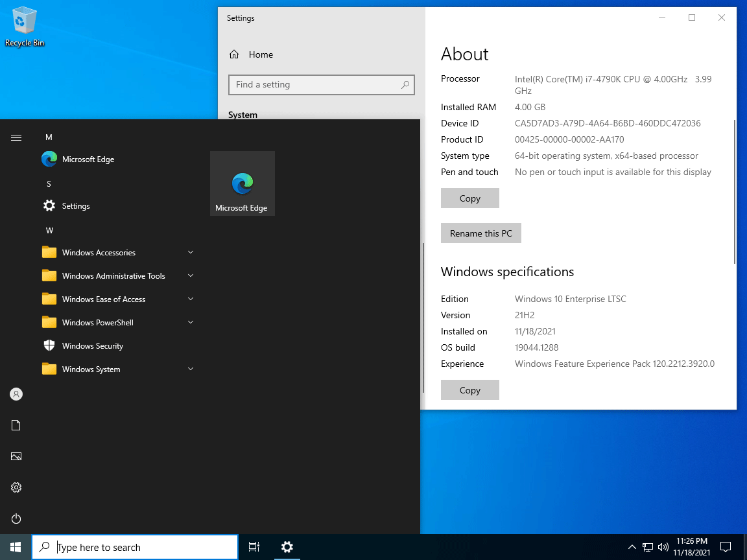The image size is (747, 560).
Task: Open Task View on the taskbar
Action: [254, 547]
